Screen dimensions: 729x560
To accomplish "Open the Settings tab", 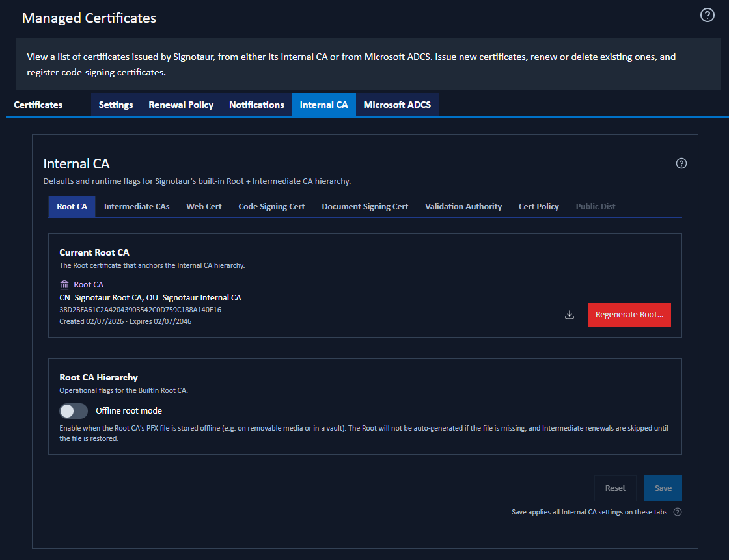I will click(116, 105).
